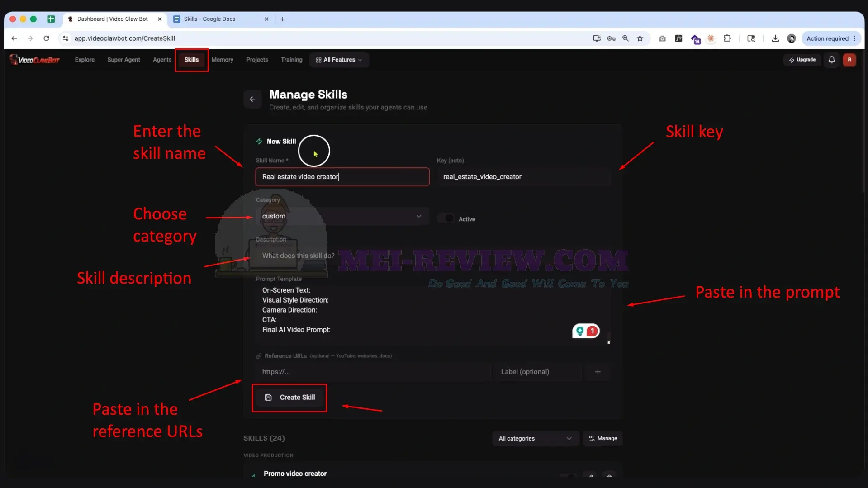The width and height of the screenshot is (868, 488).
Task: Click the zoom magnifier icon in address bar
Action: 625,38
